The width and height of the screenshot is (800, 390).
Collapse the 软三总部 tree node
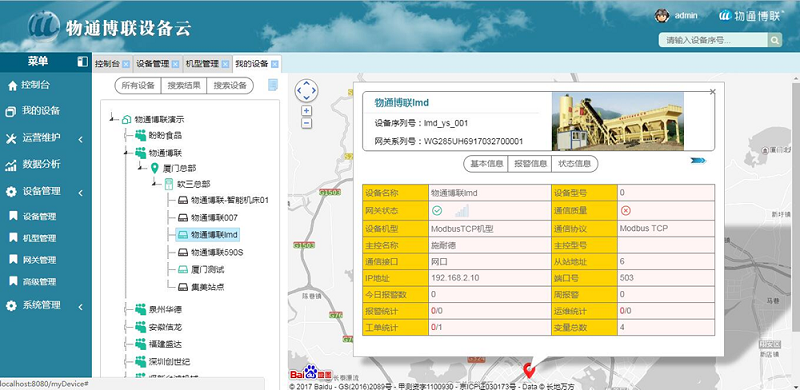(155, 184)
